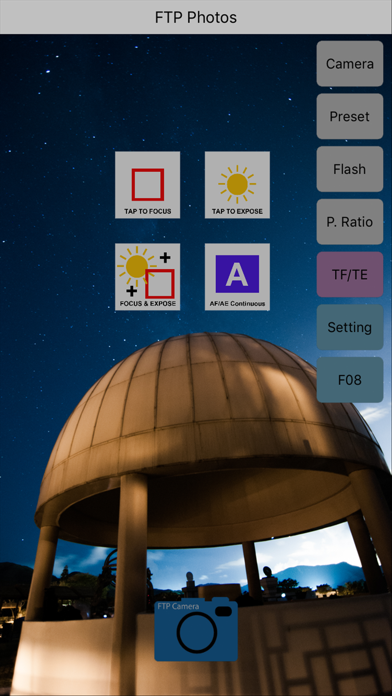Open the Setting menu
The width and height of the screenshot is (392, 696).
[350, 327]
